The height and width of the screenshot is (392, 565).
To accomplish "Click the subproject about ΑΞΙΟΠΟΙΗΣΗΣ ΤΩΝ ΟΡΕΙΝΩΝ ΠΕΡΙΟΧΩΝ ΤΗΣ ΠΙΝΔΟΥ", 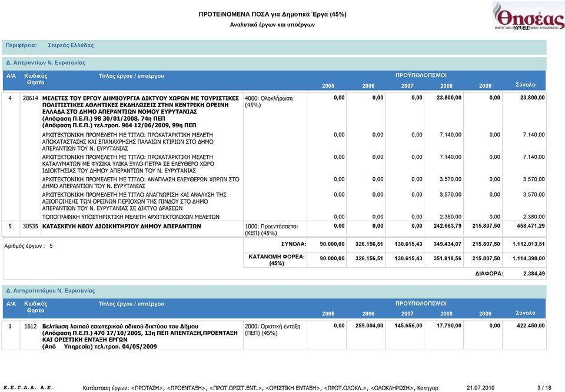I will pyautogui.click(x=134, y=201).
